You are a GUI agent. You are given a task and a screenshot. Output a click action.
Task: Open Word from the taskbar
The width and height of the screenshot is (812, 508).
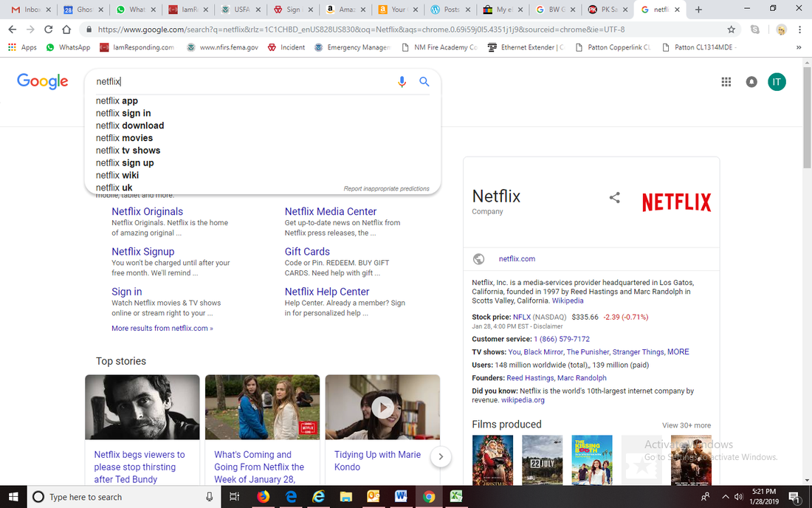(401, 497)
